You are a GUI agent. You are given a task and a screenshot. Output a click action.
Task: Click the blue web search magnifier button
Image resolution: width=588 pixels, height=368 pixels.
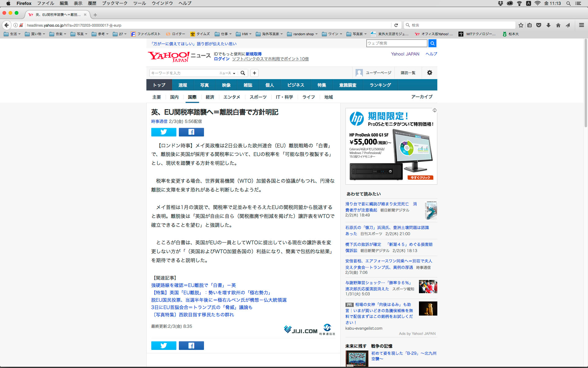(432, 44)
